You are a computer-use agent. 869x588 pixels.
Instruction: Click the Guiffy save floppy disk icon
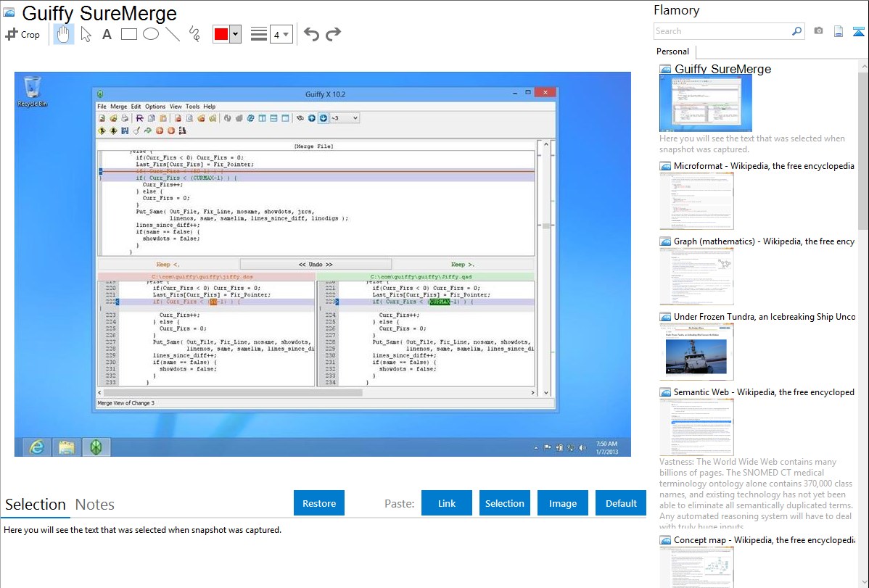(125, 131)
